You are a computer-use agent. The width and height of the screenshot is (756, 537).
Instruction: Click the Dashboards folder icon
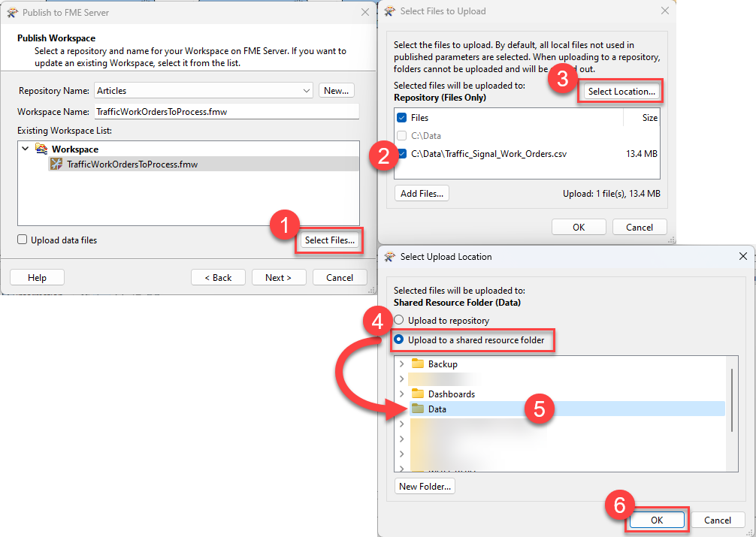point(418,394)
